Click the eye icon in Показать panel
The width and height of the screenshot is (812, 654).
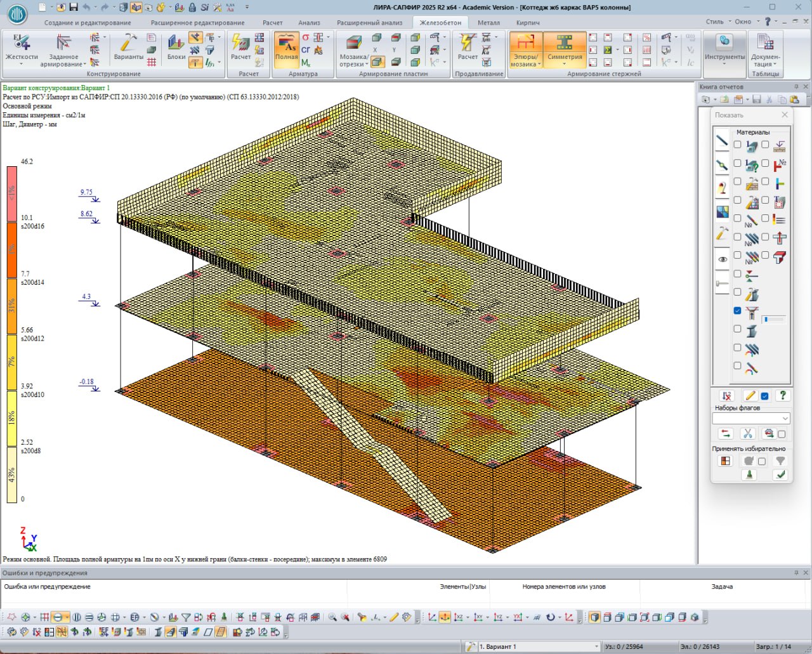(723, 259)
